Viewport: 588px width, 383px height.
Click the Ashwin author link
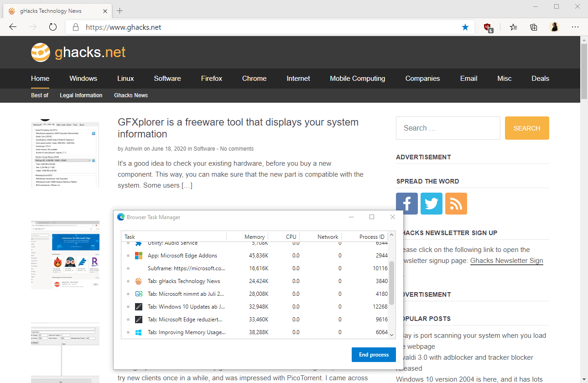[x=134, y=149]
